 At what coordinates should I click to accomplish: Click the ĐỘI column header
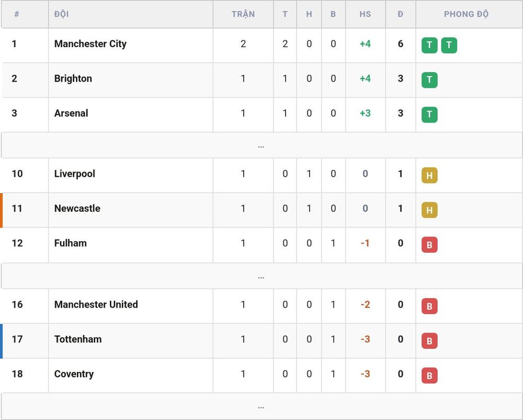click(61, 14)
